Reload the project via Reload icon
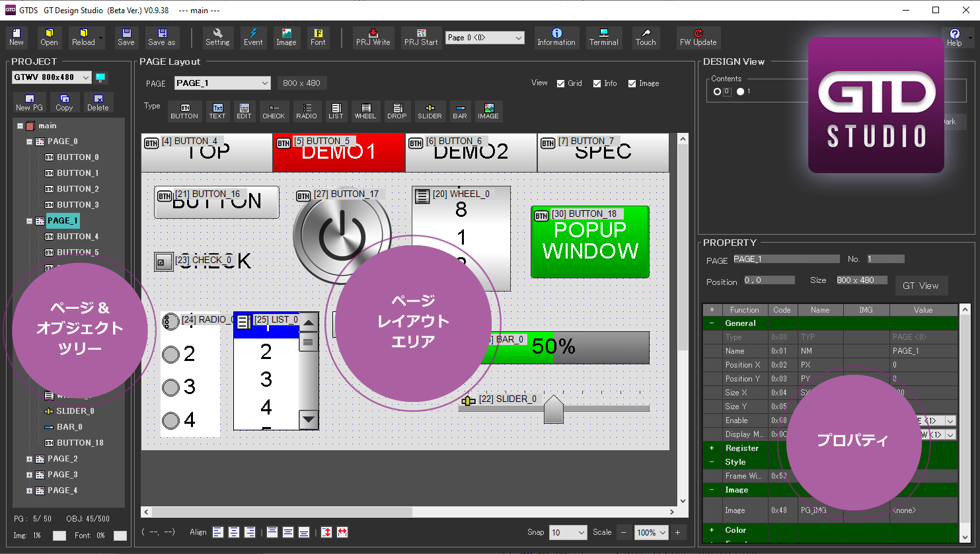The width and height of the screenshot is (980, 554). click(x=83, y=38)
